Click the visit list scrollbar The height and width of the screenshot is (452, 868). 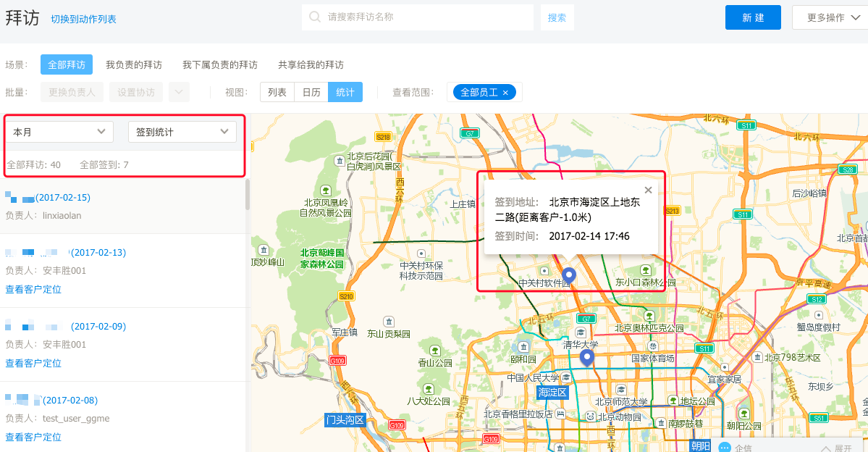[x=248, y=196]
